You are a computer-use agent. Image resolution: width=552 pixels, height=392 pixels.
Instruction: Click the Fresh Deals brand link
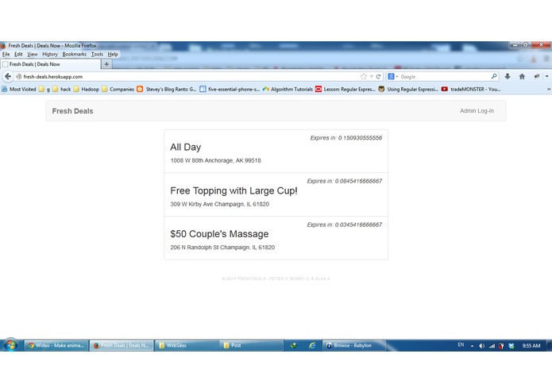click(x=72, y=111)
